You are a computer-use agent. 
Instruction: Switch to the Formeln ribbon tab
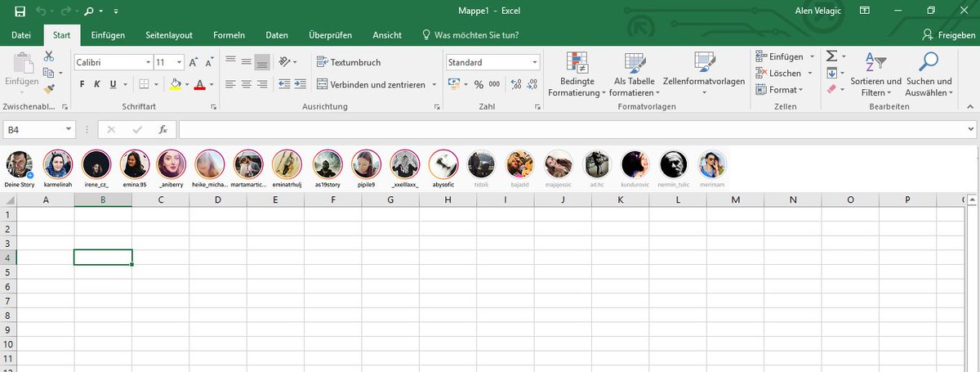pyautogui.click(x=229, y=35)
